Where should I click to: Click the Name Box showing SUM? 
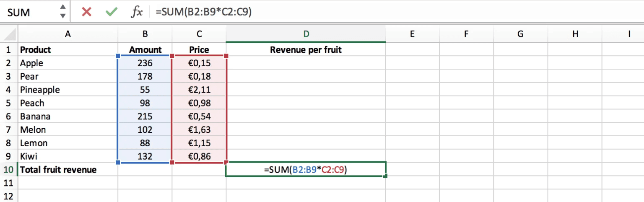tap(29, 12)
